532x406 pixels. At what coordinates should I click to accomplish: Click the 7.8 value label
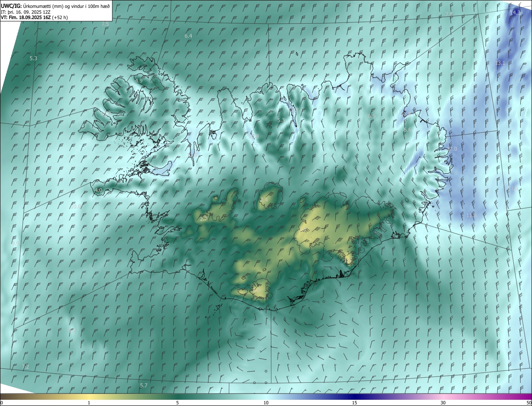(x=449, y=14)
